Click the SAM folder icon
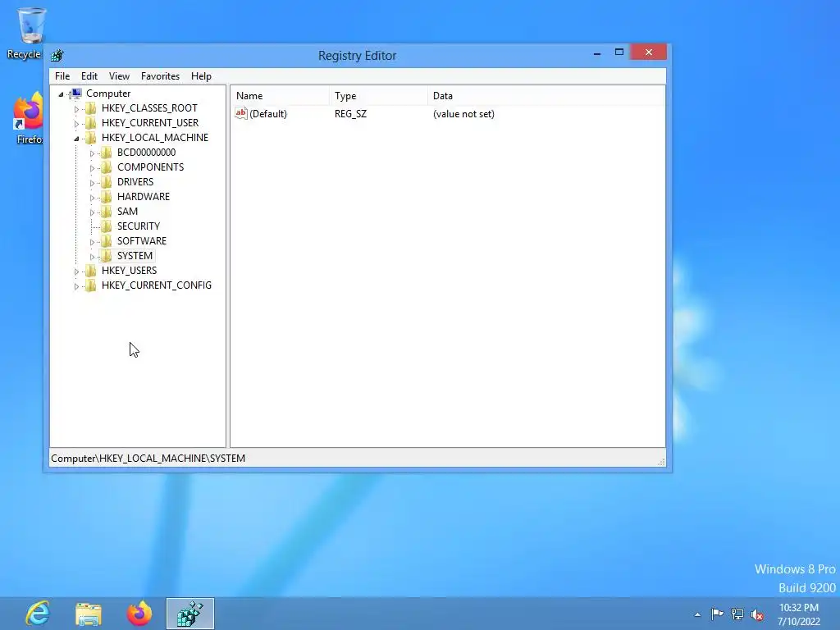Screen dimensions: 840x630 [107, 211]
